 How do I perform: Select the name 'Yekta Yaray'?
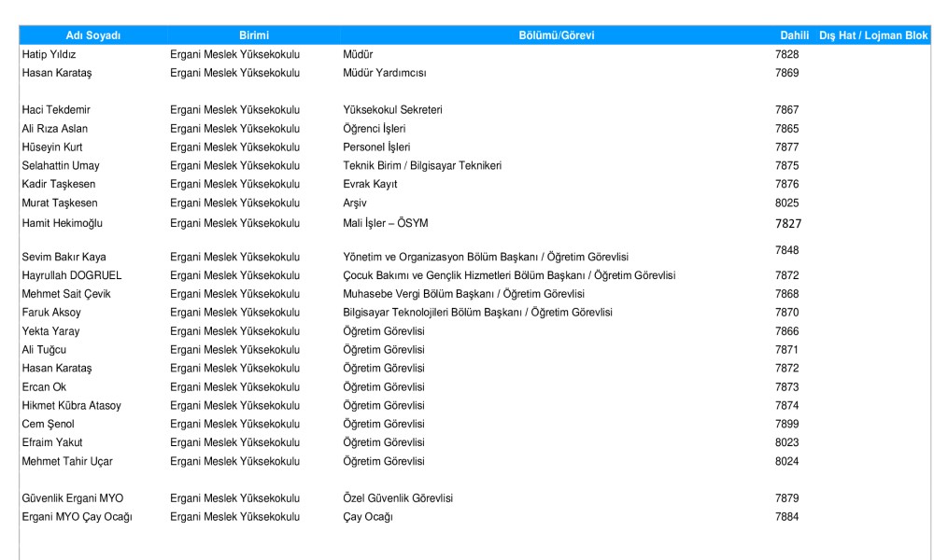pos(50,331)
